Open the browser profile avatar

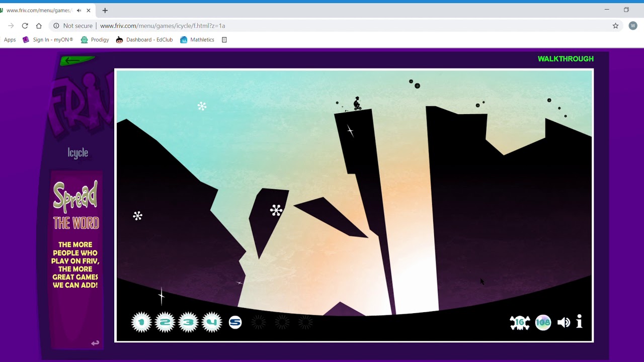(633, 26)
